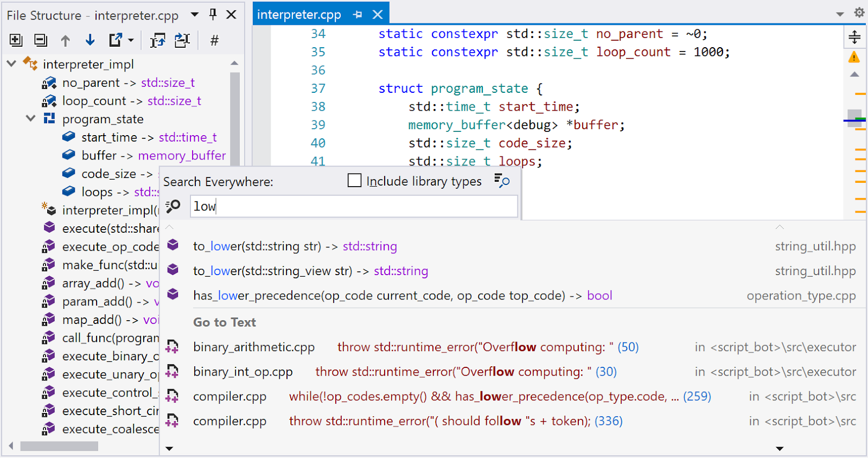Click the search filter icon beside Include library types
868x458 pixels.
(502, 181)
